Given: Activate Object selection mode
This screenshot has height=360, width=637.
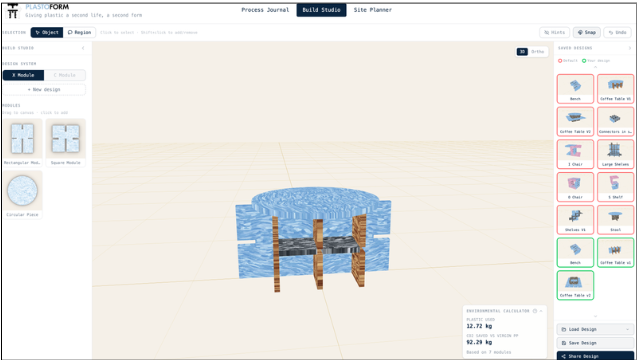Looking at the screenshot, I should tap(47, 32).
